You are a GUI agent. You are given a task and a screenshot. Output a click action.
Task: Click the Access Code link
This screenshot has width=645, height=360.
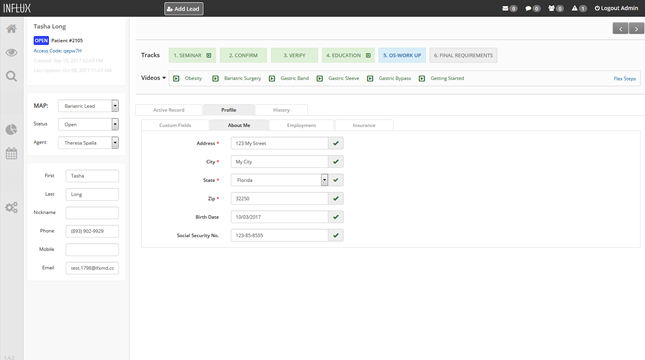point(58,51)
